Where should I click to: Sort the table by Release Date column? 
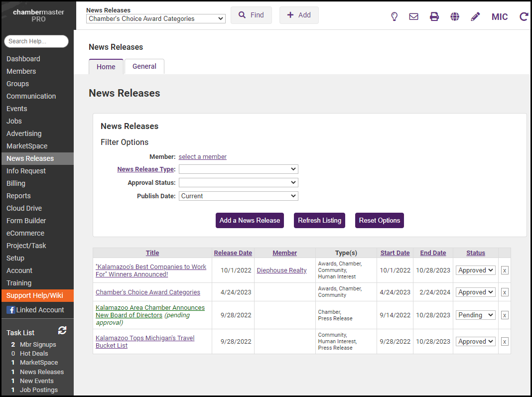233,253
